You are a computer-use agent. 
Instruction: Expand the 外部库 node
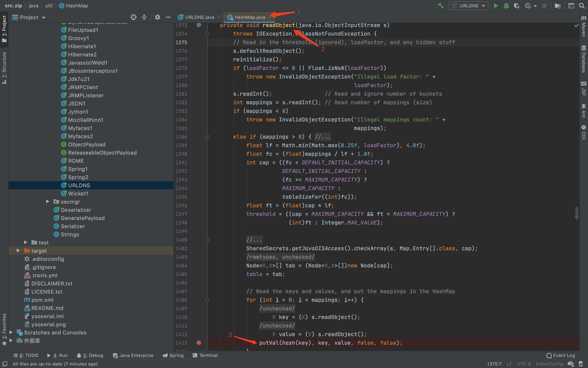click(11, 340)
